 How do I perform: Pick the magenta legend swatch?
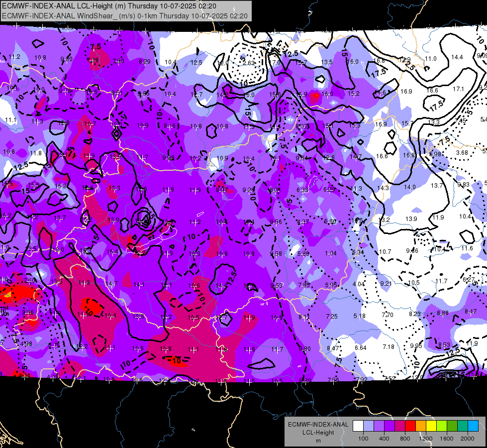(400, 426)
